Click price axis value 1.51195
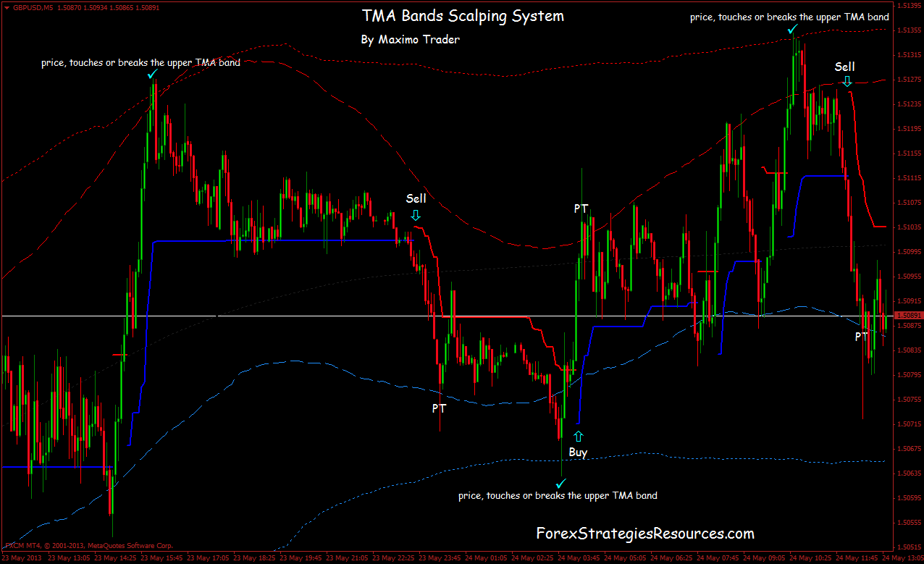924x564 pixels. click(909, 129)
